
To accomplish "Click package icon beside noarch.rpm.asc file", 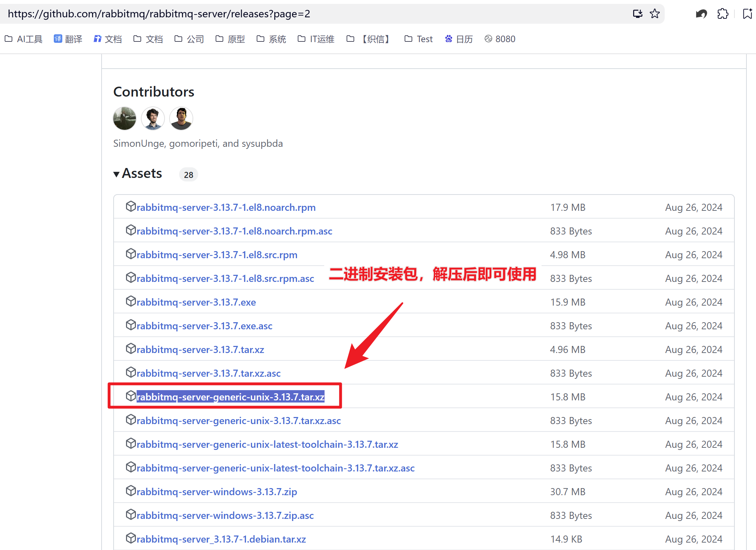I will coord(131,230).
